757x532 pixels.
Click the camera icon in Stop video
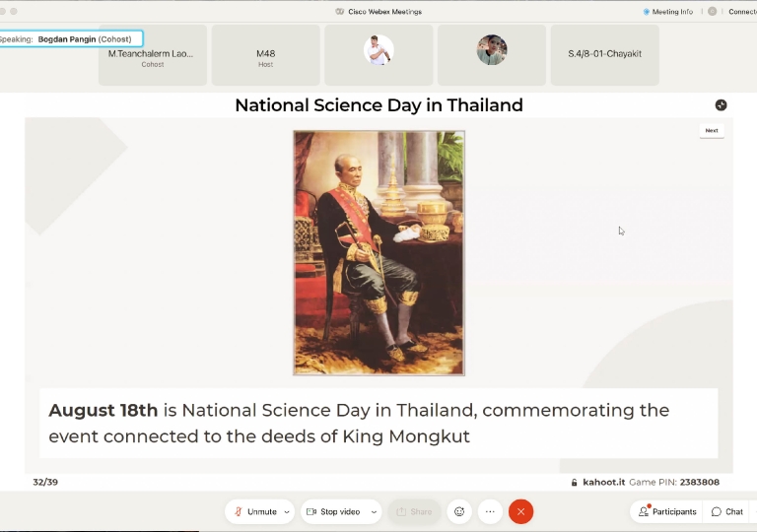311,511
